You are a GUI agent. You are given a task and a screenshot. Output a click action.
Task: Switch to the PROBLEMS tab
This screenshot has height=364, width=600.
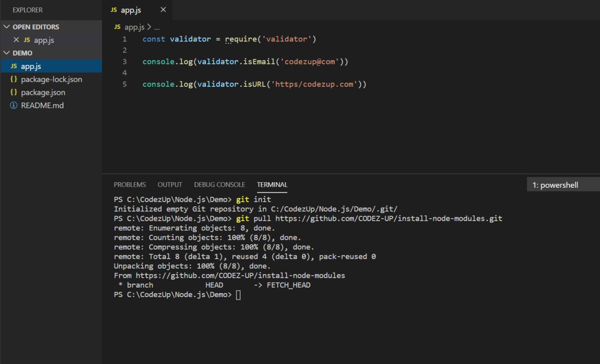(x=129, y=184)
